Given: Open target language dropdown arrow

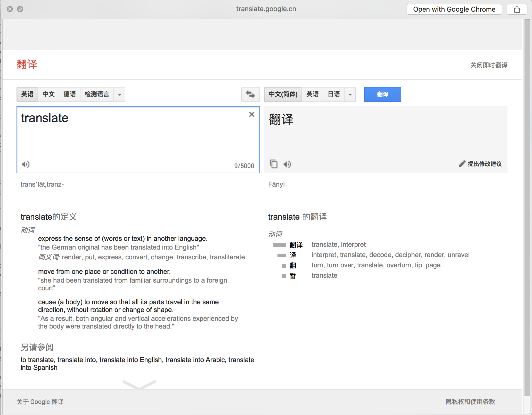Looking at the screenshot, I should pos(350,94).
